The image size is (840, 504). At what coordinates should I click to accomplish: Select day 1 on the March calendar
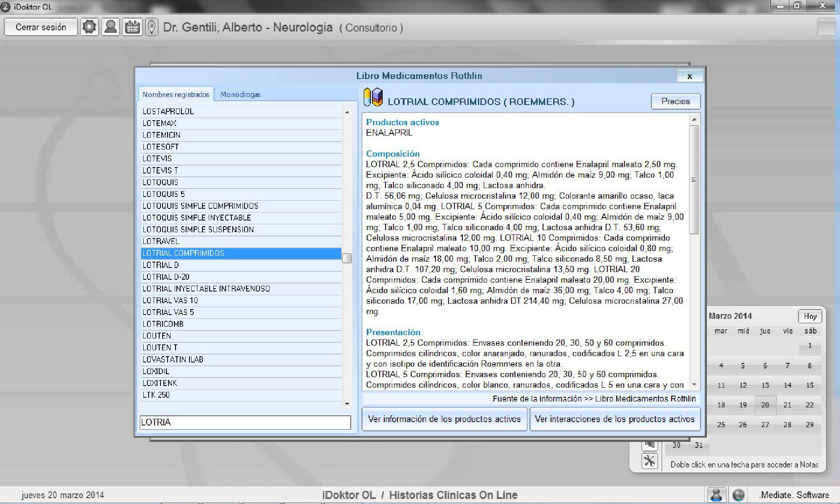point(810,346)
